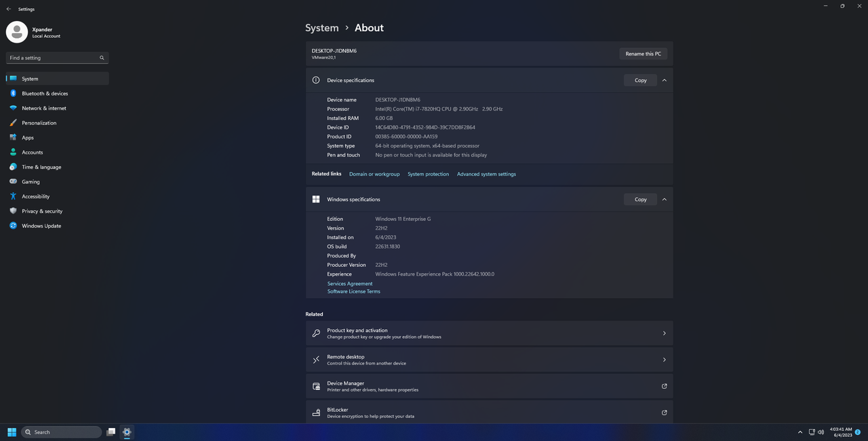This screenshot has width=868, height=441.
Task: Click the Xpander user avatar icon
Action: [x=17, y=32]
